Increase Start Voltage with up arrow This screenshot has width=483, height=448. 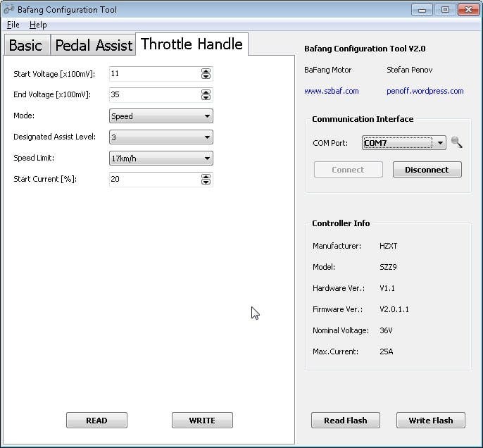click(206, 71)
